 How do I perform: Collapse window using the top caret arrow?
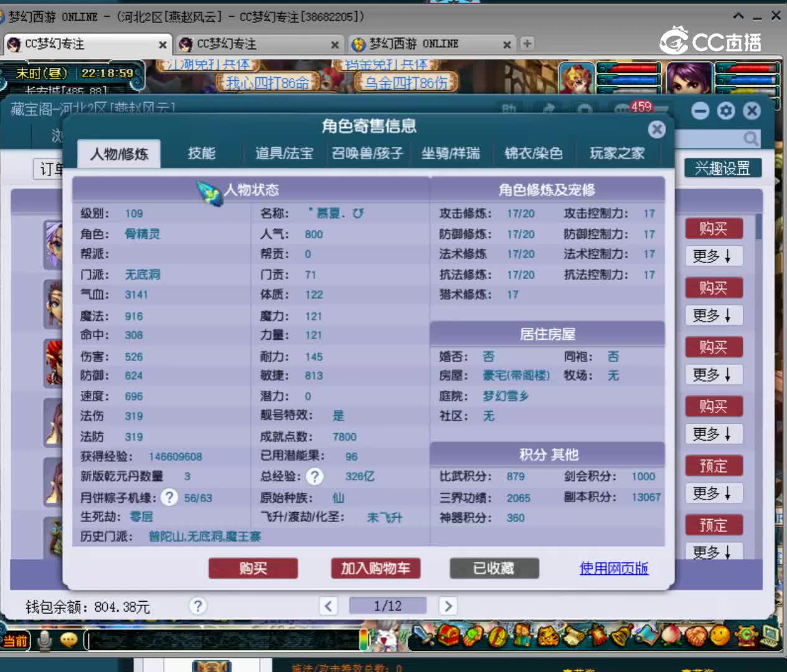pos(738,16)
